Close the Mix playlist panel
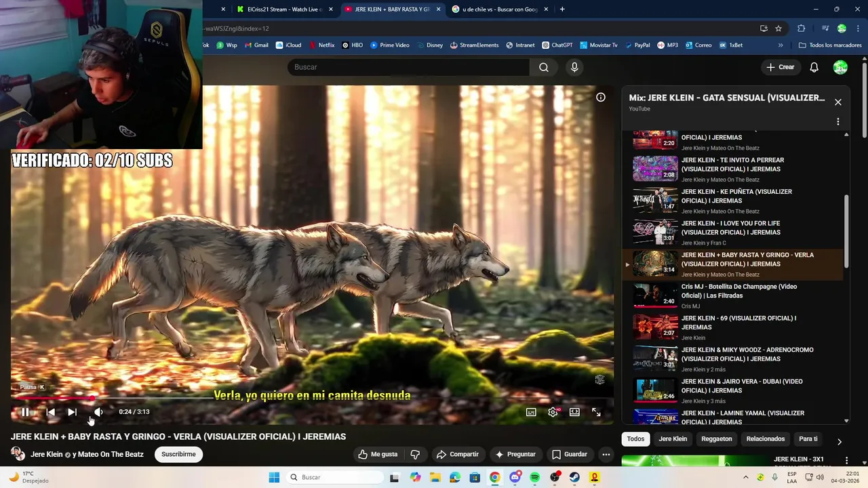The width and height of the screenshot is (868, 488). click(838, 102)
